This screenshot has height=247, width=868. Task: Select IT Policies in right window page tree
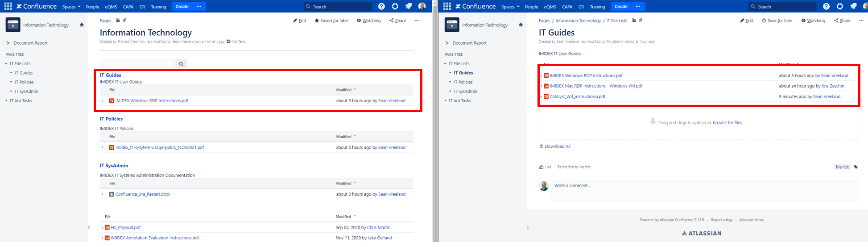click(463, 82)
